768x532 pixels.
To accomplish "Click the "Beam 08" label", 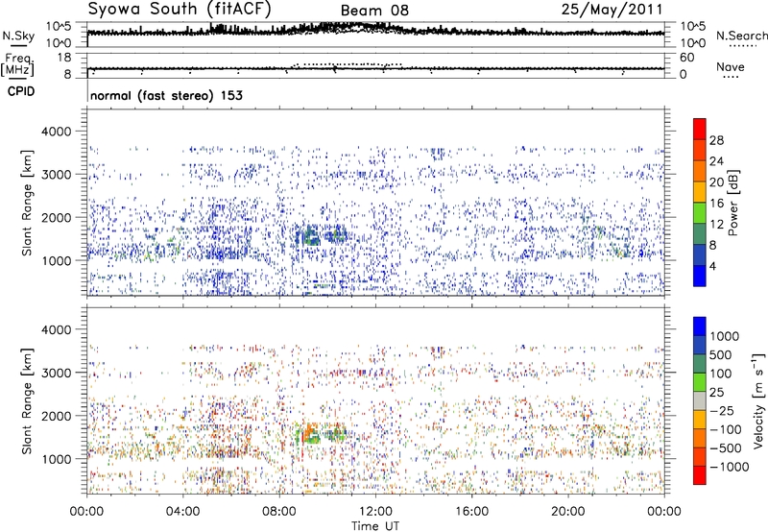I will click(374, 11).
